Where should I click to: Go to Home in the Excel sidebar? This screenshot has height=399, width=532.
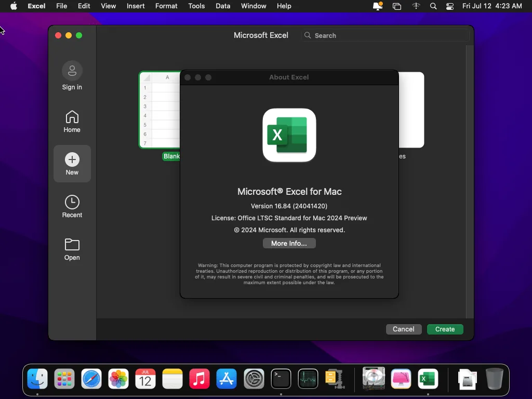pos(72,122)
